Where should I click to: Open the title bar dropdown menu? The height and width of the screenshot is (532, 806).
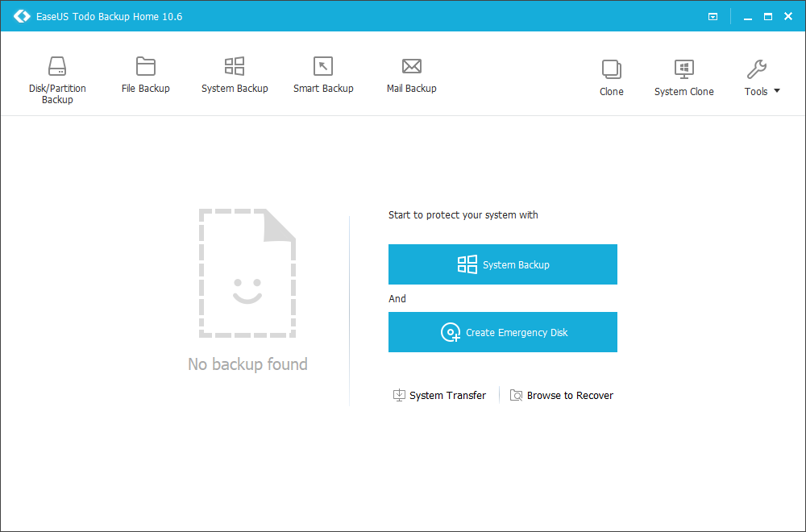tap(713, 16)
